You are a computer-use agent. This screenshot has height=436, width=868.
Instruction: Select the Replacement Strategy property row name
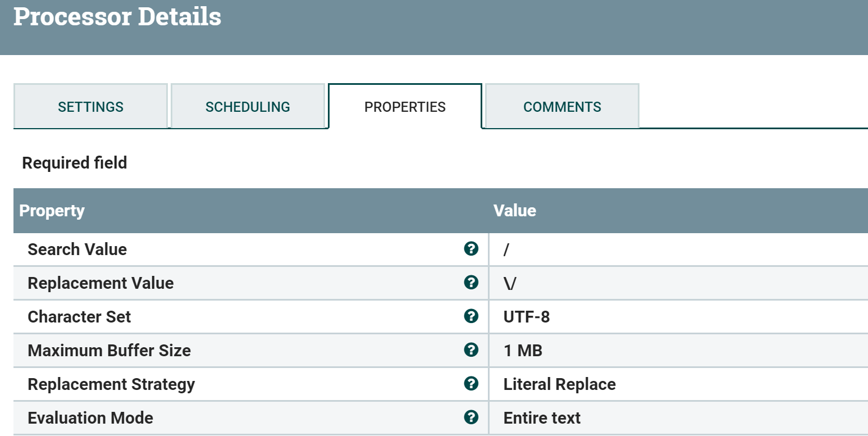pyautogui.click(x=111, y=384)
